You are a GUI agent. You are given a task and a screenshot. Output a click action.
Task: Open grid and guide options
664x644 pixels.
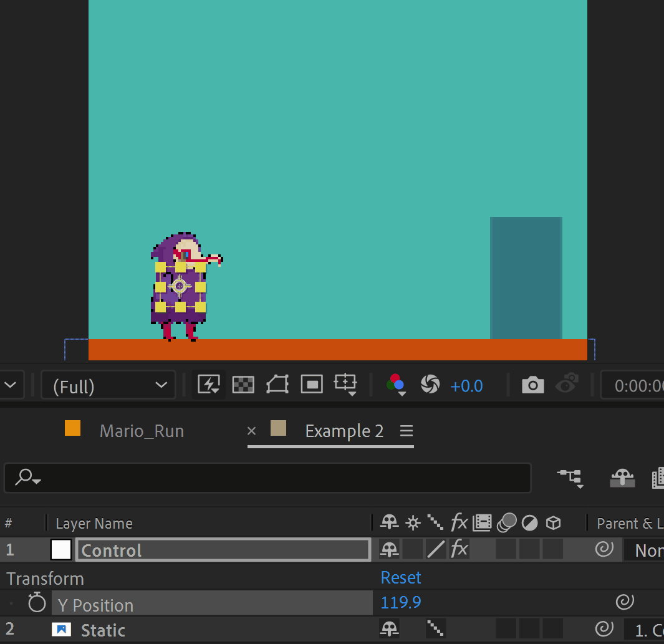[x=345, y=385]
